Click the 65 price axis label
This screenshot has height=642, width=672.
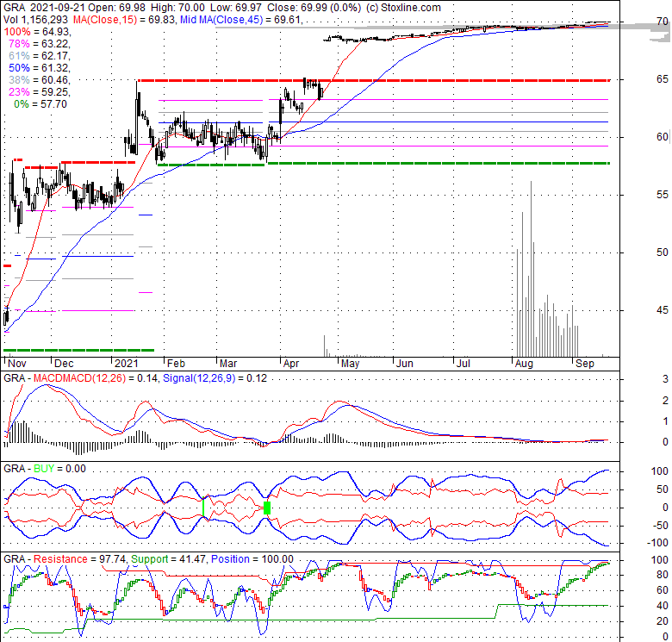[x=663, y=79]
